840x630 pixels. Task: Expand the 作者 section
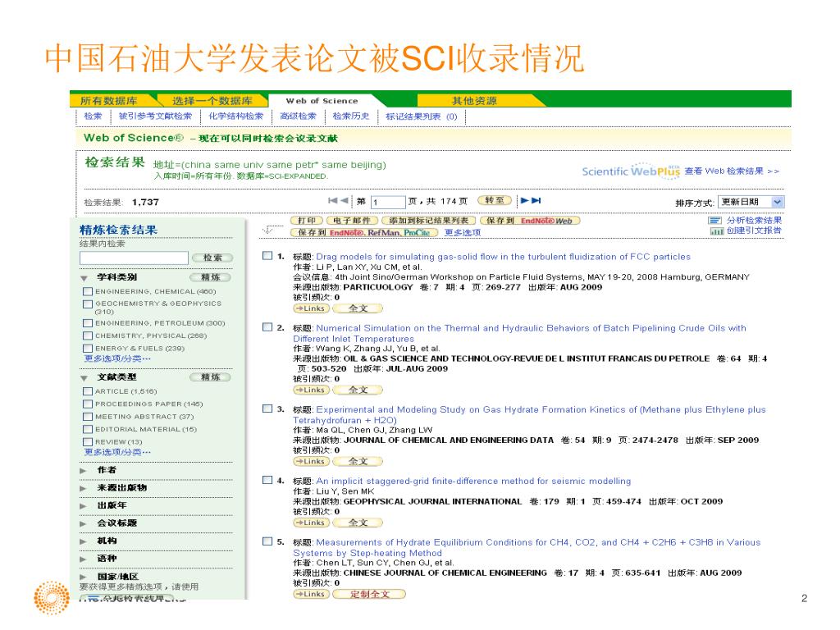click(x=83, y=471)
